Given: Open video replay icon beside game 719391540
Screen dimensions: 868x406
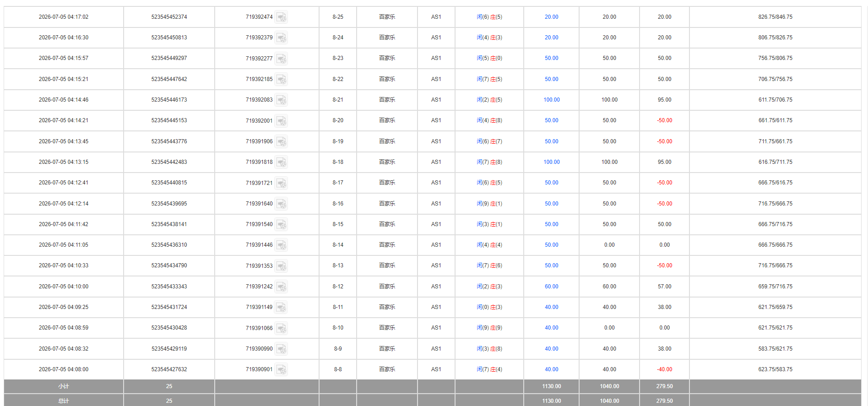Looking at the screenshot, I should 281,224.
